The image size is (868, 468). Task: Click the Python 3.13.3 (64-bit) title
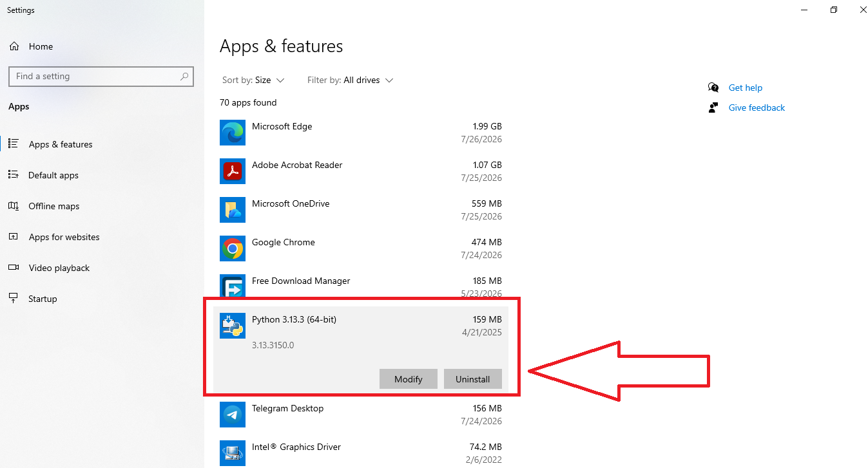tap(294, 319)
